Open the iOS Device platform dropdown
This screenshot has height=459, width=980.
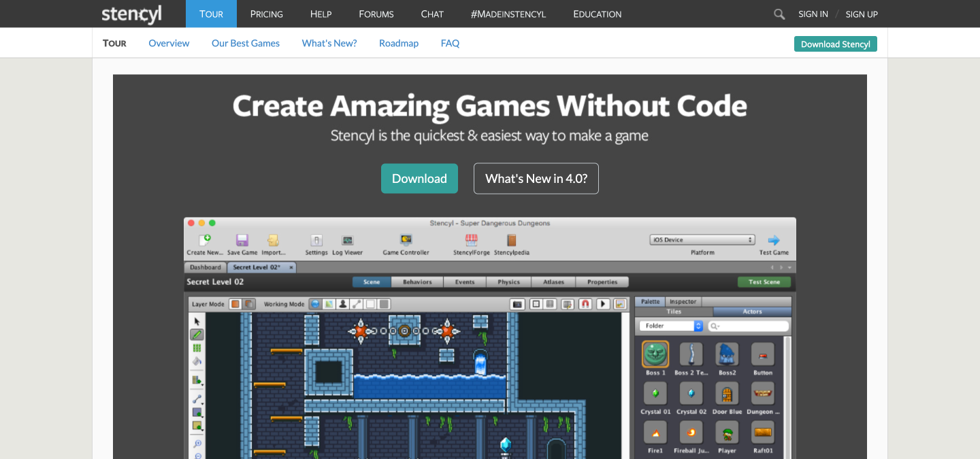click(x=702, y=239)
